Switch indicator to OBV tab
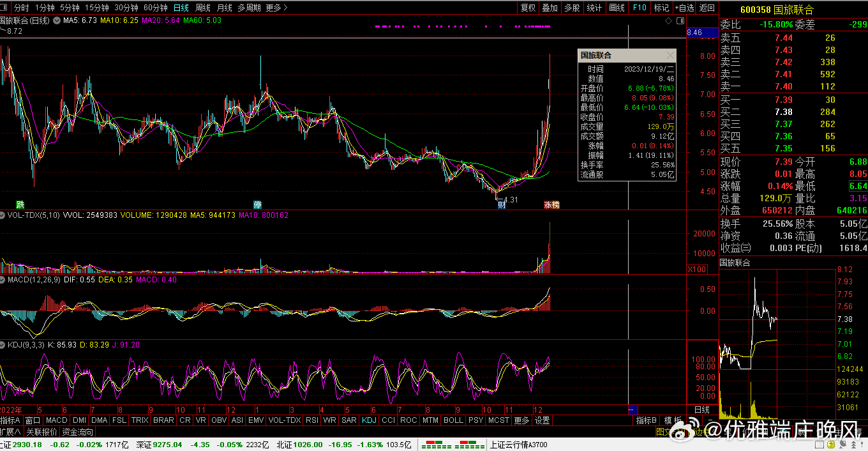868x451 pixels. point(219,420)
